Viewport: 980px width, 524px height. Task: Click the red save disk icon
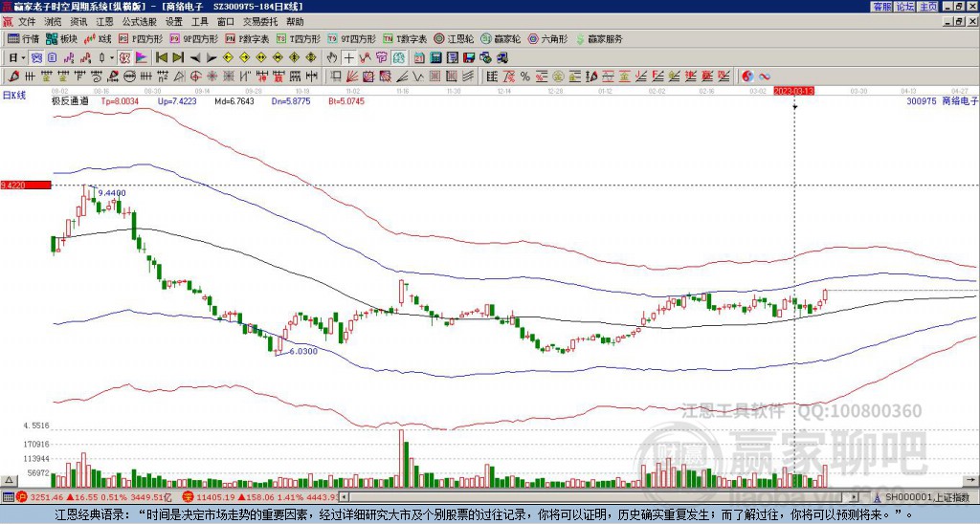click(x=468, y=58)
